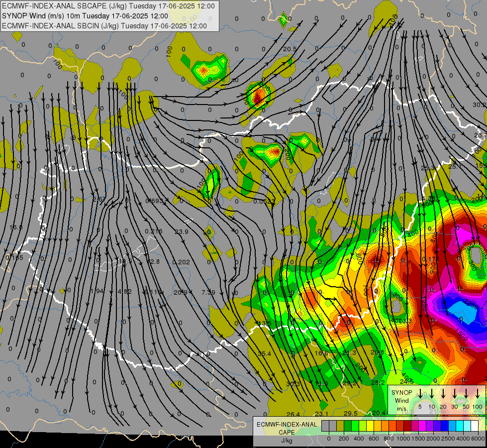The height and width of the screenshot is (448, 487).
Task: Click the map value 16.6
Action: (321, 353)
